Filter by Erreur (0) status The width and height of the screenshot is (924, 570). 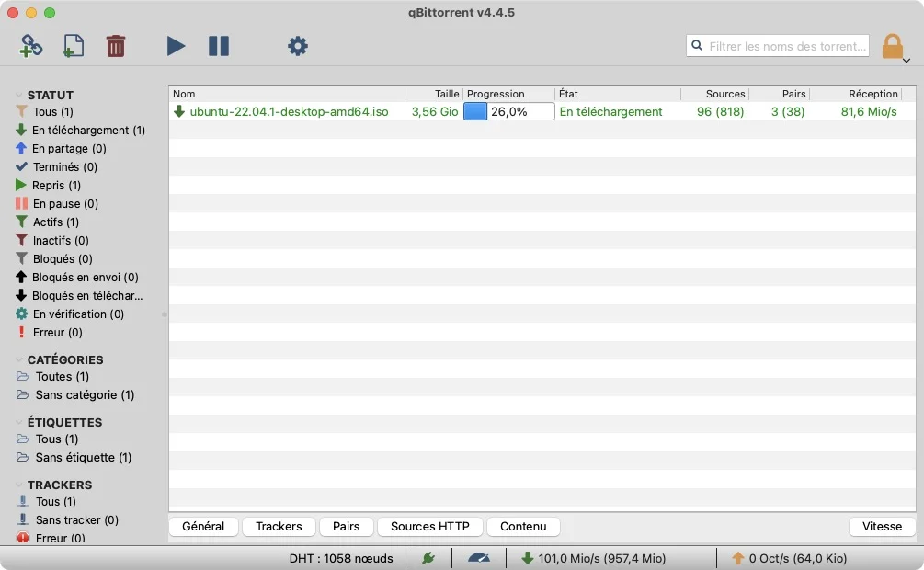click(57, 333)
